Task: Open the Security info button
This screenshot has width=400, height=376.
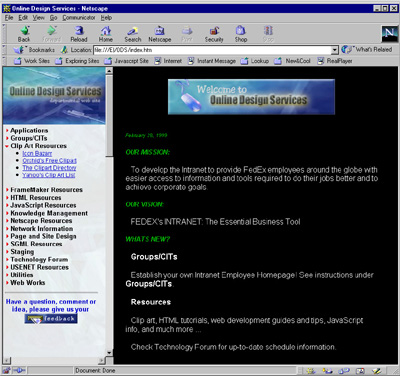Action: tap(214, 34)
